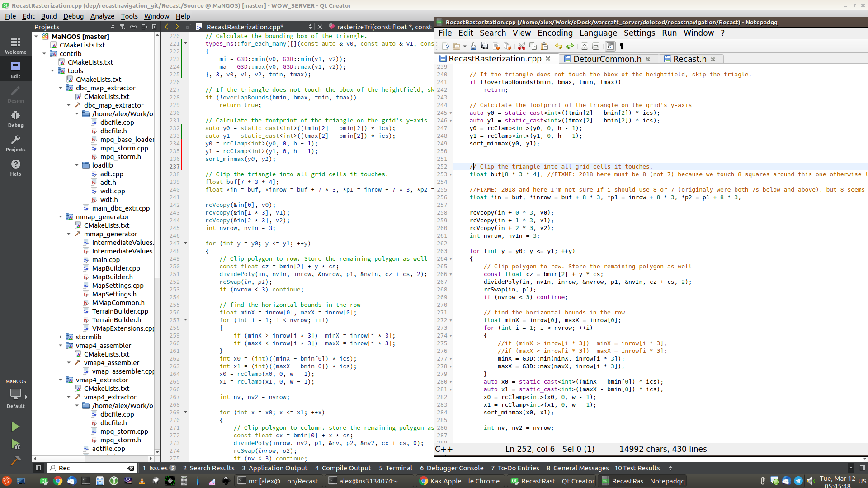Click the Zoom In icon in Notepadqq toolbar

click(x=585, y=46)
